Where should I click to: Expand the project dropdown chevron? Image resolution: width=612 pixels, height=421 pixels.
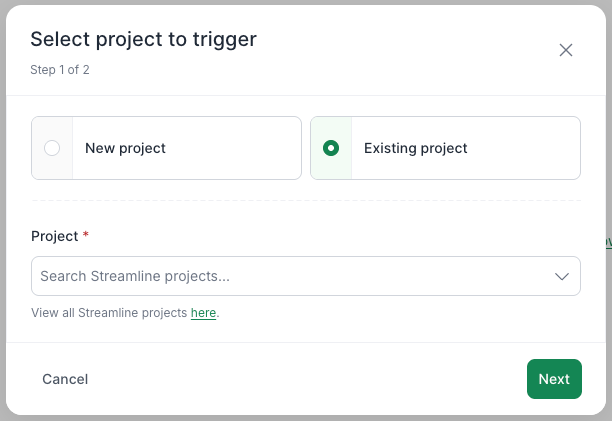[x=562, y=276]
